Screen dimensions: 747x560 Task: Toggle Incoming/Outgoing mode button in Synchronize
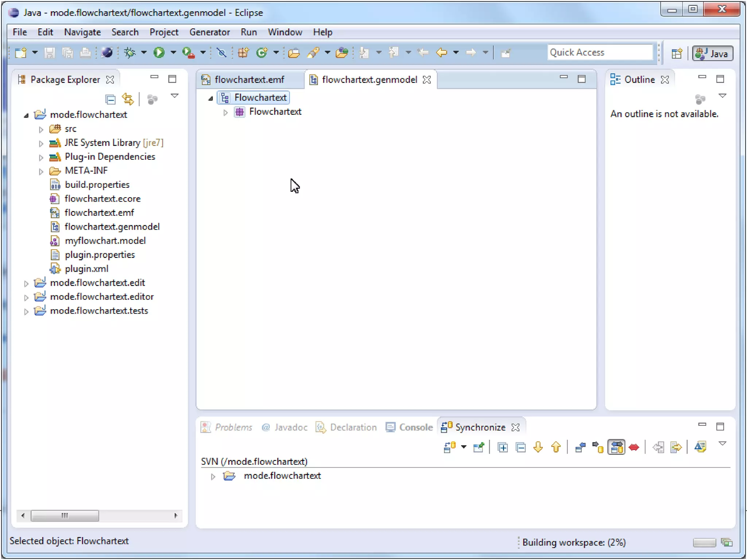[x=616, y=447]
